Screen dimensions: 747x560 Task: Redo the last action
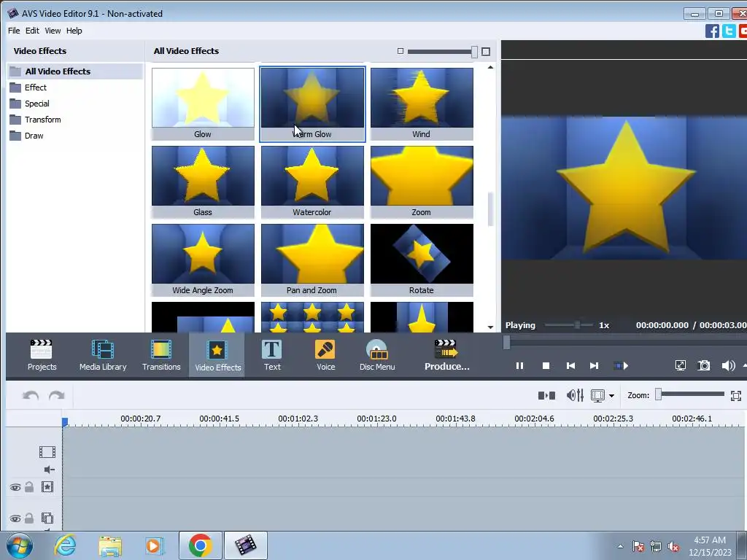[57, 396]
